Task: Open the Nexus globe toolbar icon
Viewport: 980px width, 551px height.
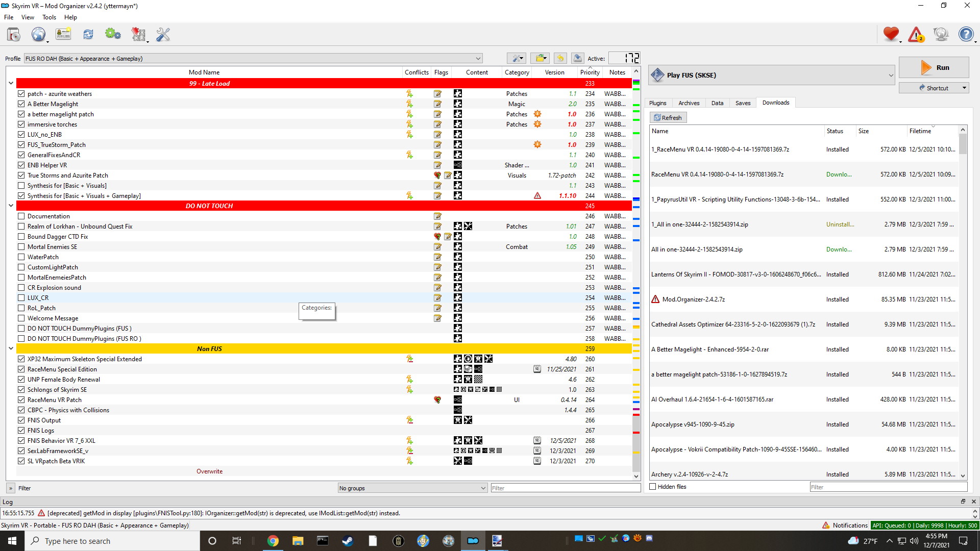Action: pos(38,35)
